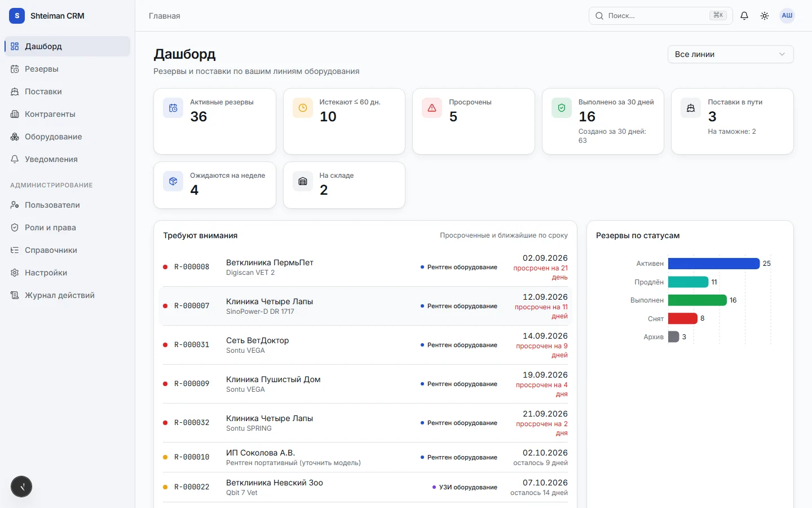
Task: Open notifications bell in top bar
Action: 744,16
